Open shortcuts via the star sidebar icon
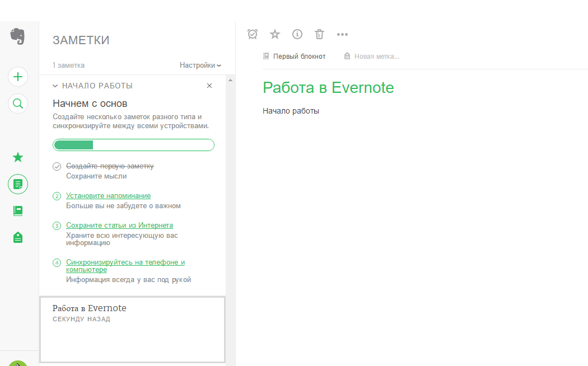Viewport: 588px width, 366px height. point(17,157)
